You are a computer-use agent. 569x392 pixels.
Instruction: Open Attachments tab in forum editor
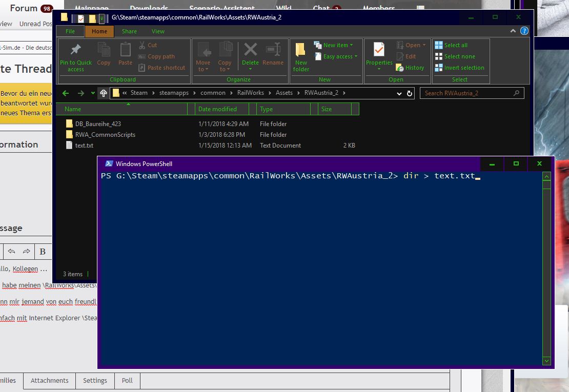tap(49, 381)
